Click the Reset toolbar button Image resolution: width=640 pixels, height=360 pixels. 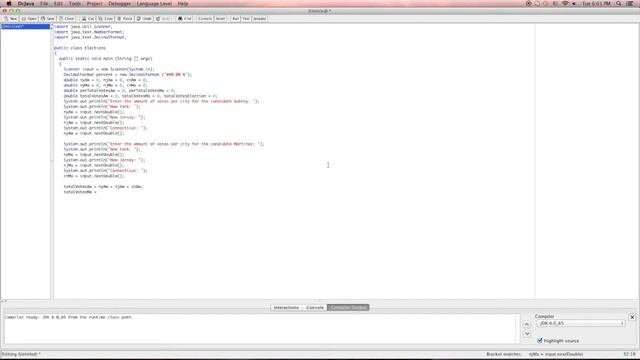[220, 19]
